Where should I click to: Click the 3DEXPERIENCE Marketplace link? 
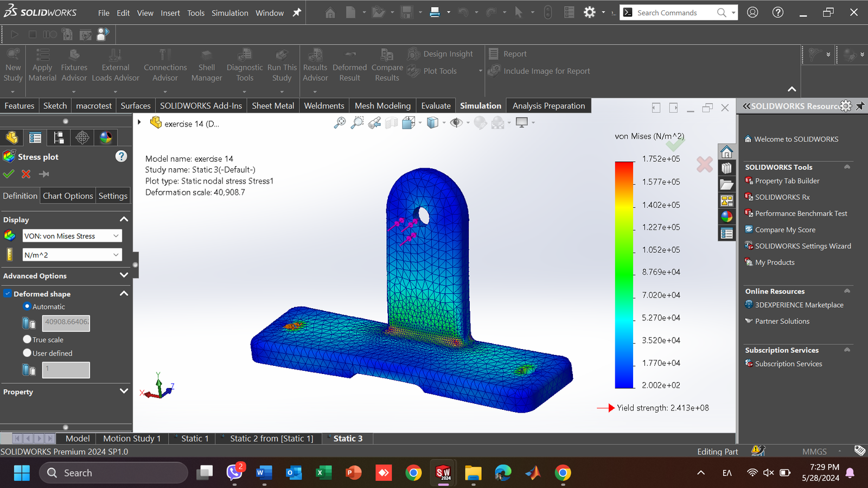pos(799,305)
